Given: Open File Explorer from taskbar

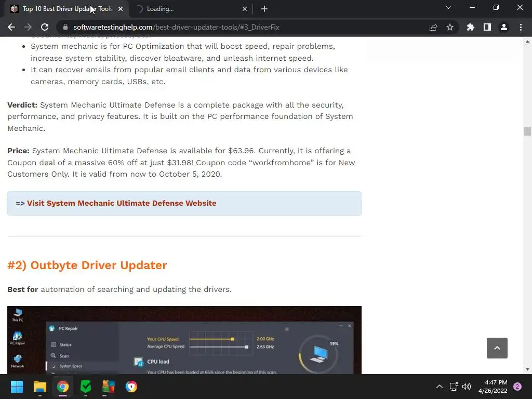Looking at the screenshot, I should point(39,387).
